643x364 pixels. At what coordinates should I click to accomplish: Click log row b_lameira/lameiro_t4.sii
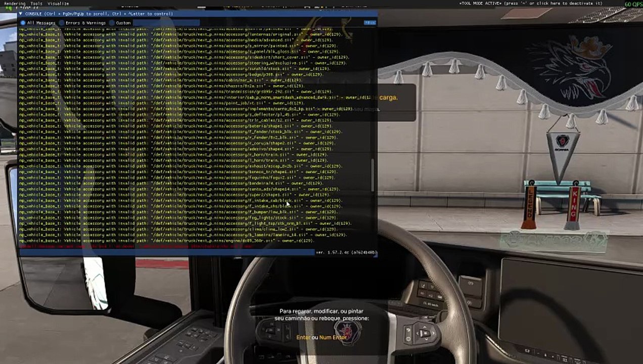click(183, 235)
